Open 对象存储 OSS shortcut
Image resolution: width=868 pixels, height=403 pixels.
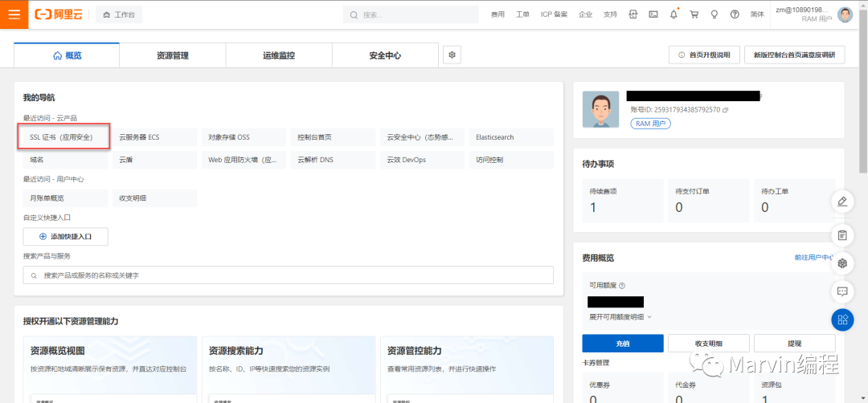[244, 137]
